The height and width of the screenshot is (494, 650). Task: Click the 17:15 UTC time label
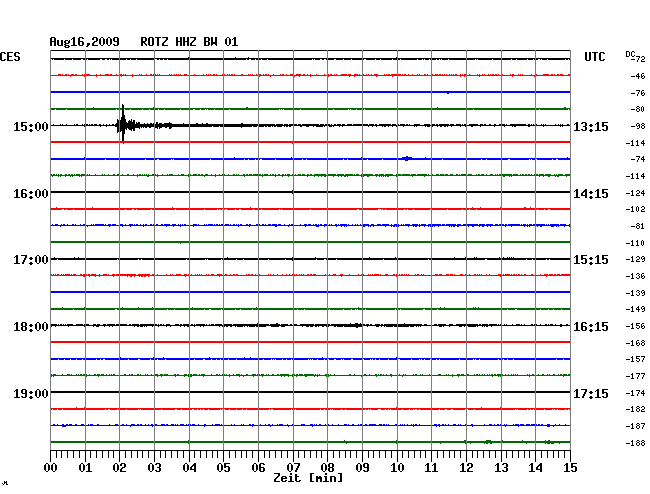click(x=591, y=393)
